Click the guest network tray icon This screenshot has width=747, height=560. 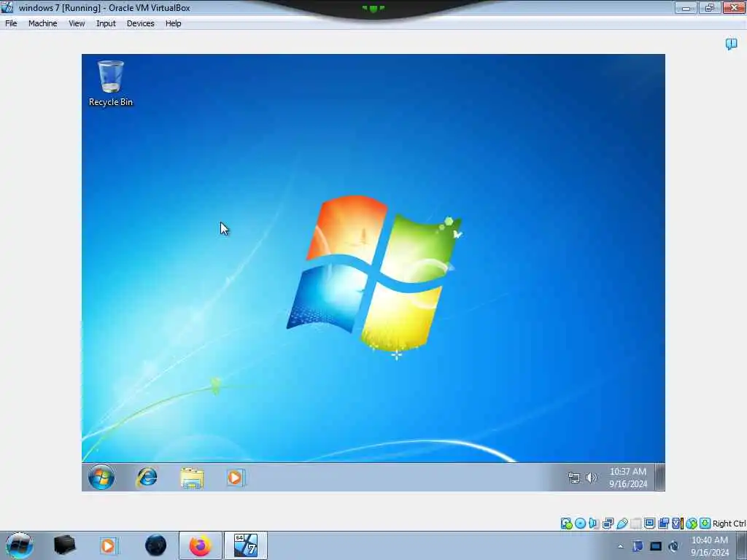coord(574,478)
